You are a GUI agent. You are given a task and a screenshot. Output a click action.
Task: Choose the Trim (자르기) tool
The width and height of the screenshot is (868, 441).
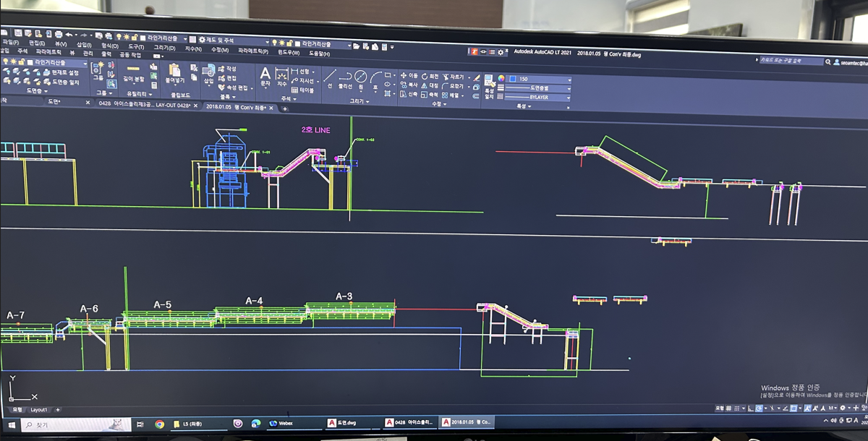point(454,77)
